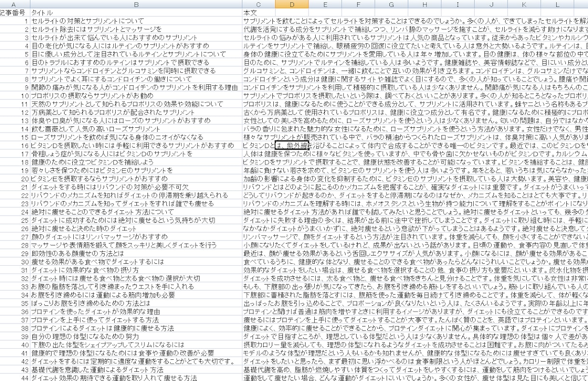Select the column A header
Viewport: 588px width, 381px height.
(x=14, y=4)
